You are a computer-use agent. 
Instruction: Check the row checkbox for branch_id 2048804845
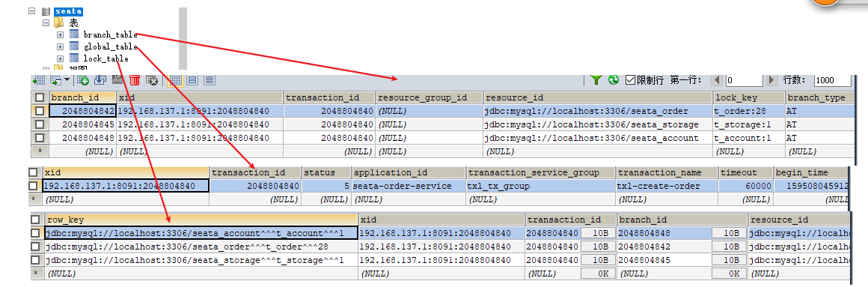40,124
